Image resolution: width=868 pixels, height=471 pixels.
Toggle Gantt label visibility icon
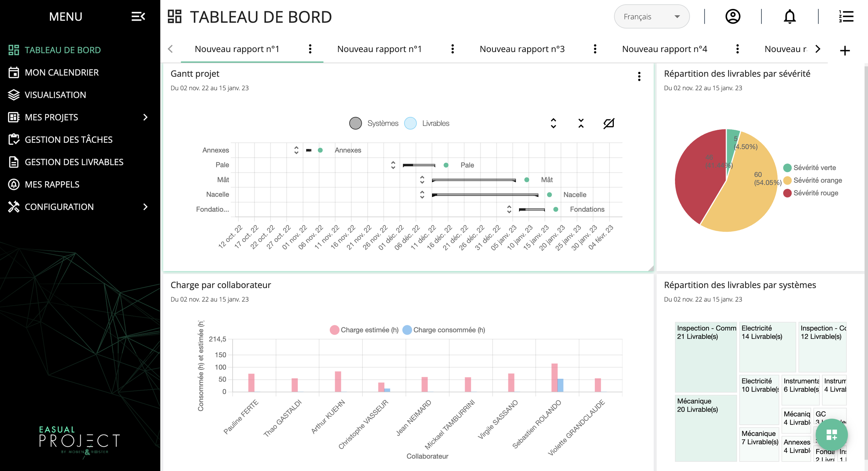coord(609,123)
